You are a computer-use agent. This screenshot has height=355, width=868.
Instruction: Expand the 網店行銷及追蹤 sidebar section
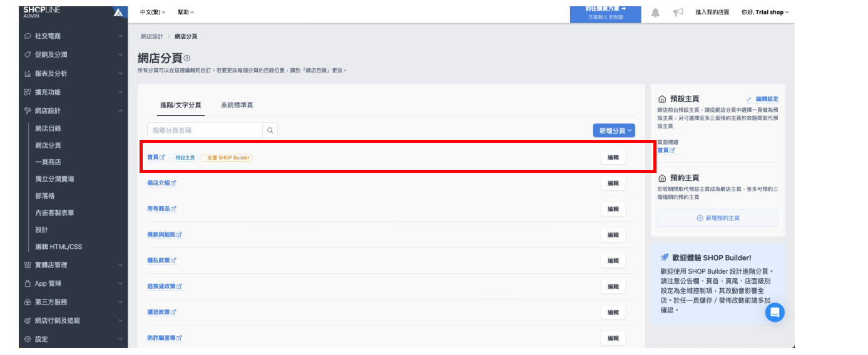120,321
